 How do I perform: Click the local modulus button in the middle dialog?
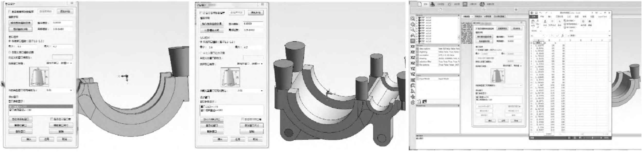(212, 30)
